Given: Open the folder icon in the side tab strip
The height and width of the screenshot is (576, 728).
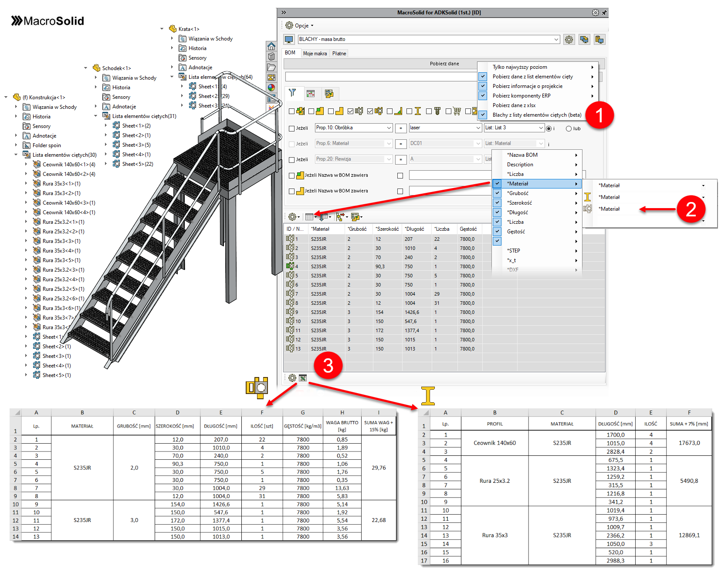Looking at the screenshot, I should pos(271,67).
